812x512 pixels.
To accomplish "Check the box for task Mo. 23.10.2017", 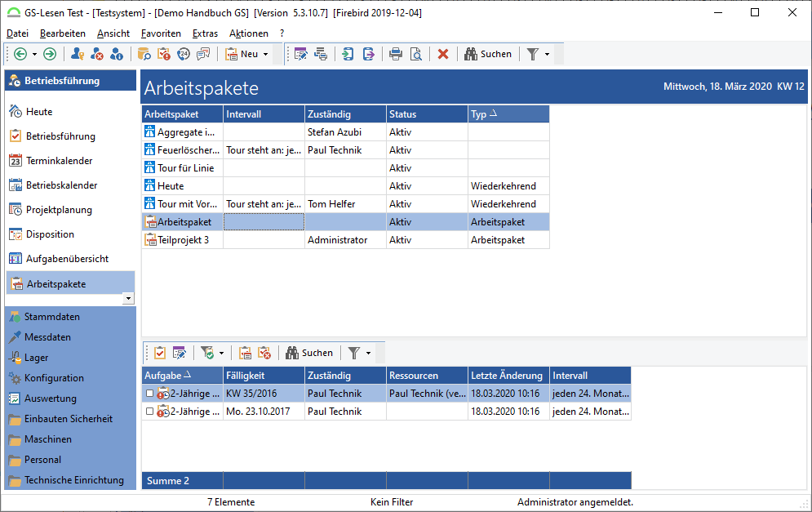I will tap(149, 412).
